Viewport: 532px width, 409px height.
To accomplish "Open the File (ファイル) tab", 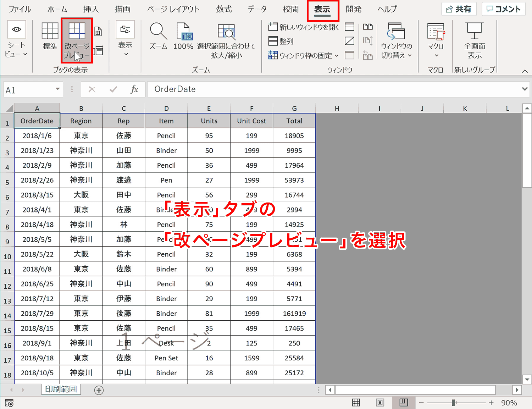I will 20,9.
